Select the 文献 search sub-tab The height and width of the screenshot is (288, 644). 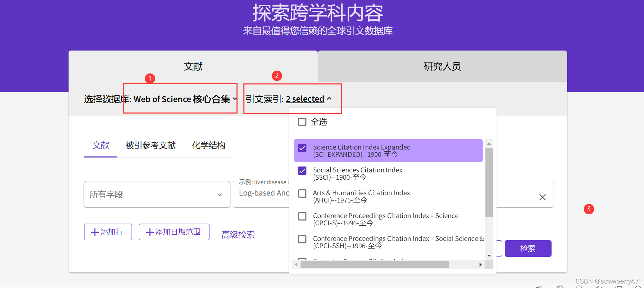pyautogui.click(x=101, y=145)
